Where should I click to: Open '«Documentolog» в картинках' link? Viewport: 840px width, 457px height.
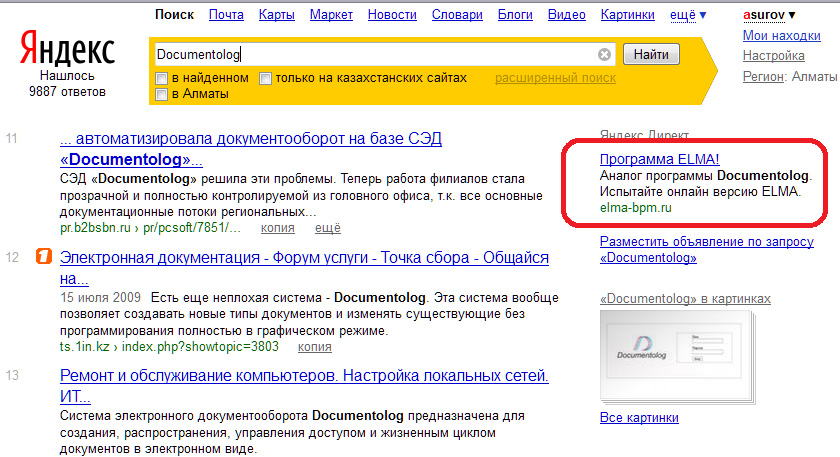tap(685, 299)
